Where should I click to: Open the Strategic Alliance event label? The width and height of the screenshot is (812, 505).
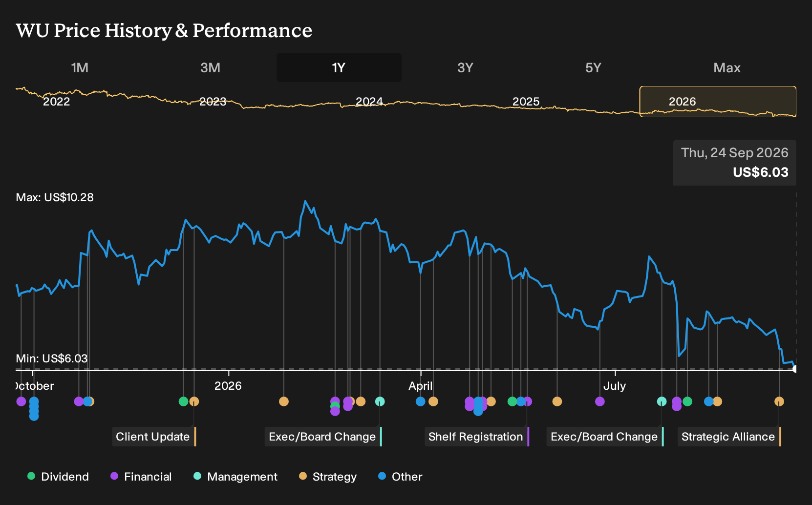(728, 437)
